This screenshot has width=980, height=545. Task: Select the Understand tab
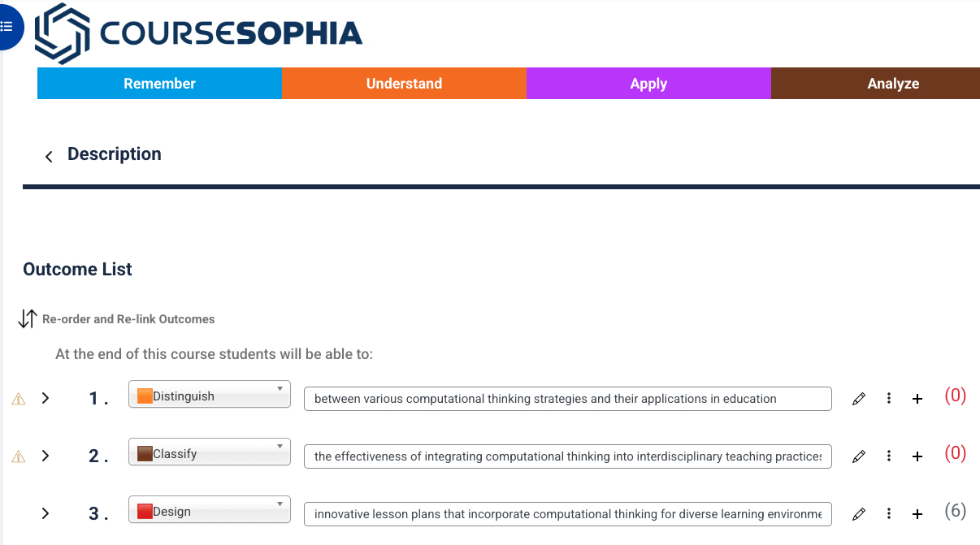[404, 84]
